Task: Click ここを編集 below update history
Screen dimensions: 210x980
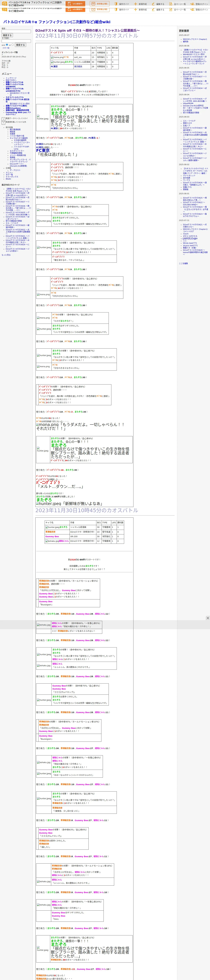Action: [183, 263]
